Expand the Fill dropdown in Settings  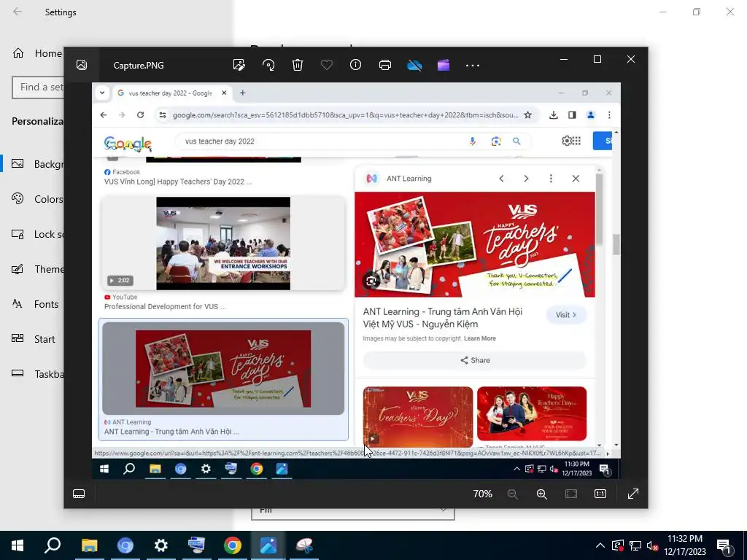point(353,514)
